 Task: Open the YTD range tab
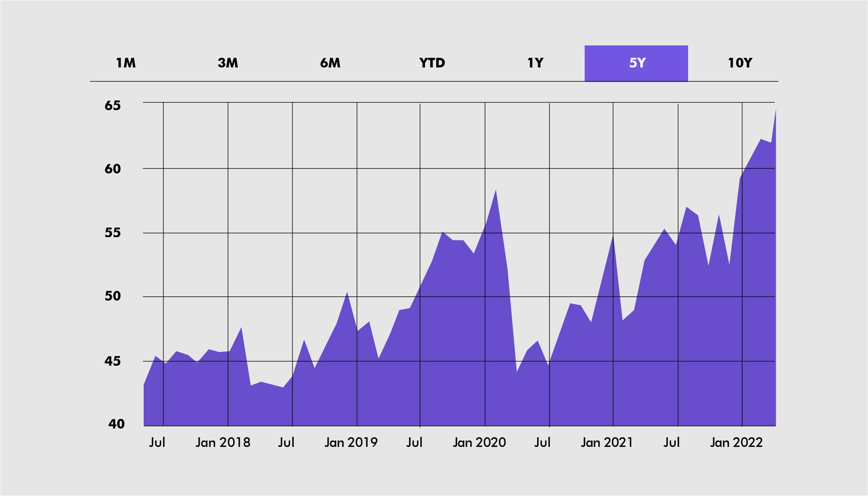pyautogui.click(x=432, y=63)
